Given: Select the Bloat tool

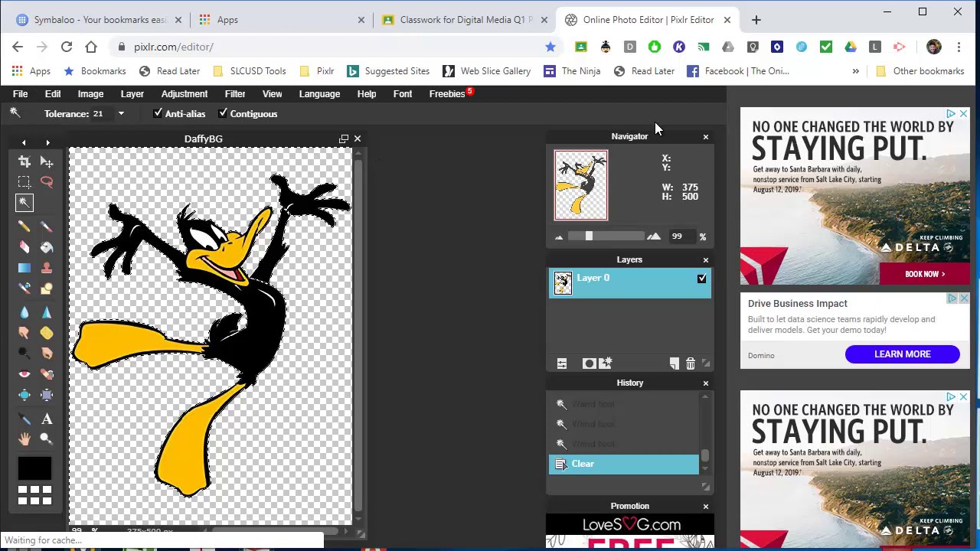Looking at the screenshot, I should point(24,395).
